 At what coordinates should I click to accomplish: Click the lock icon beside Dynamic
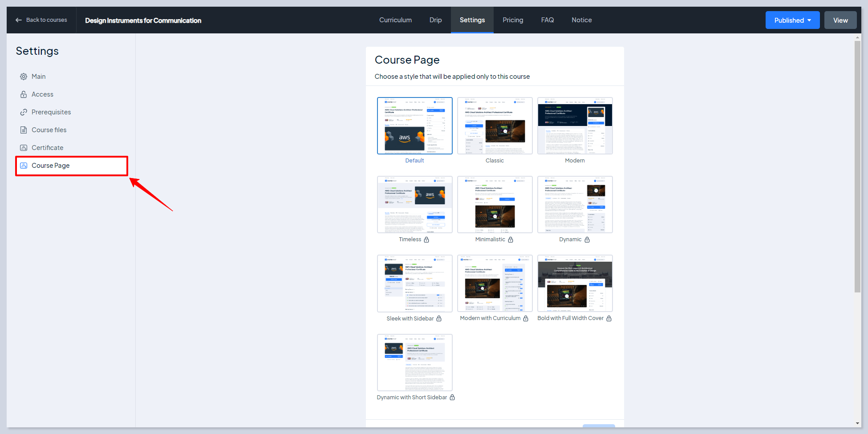(587, 239)
